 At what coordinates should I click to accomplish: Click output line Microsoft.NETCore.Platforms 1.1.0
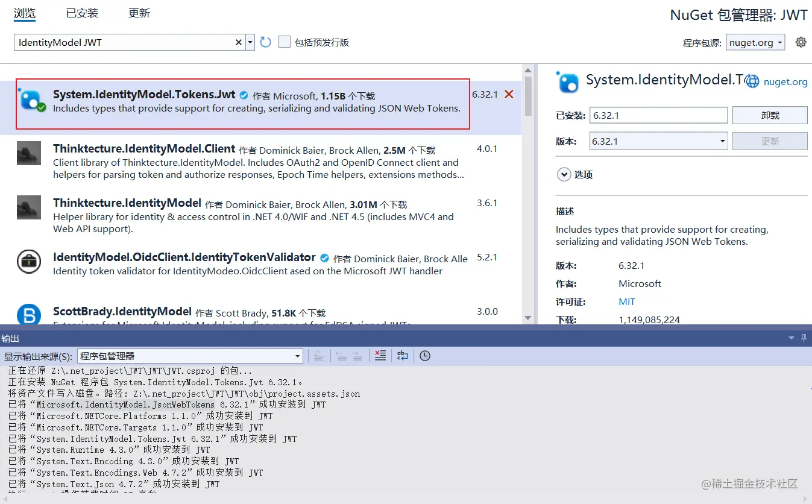point(140,416)
